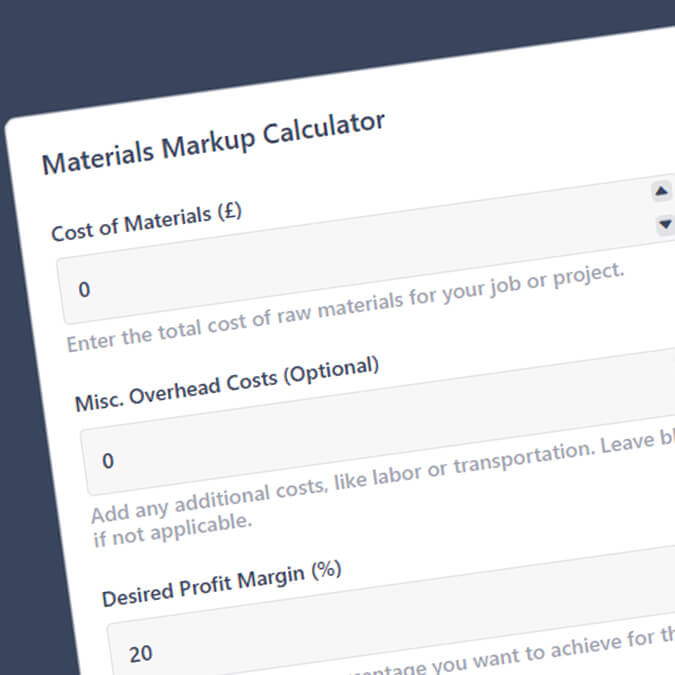Increase Cost of Materials with up arrow
Viewport: 675px width, 675px height.
pyautogui.click(x=661, y=191)
